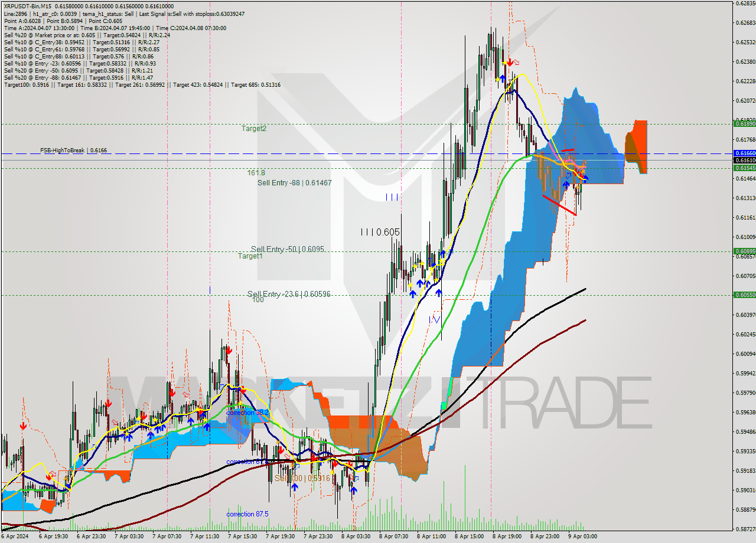Viewport: 756px width, 543px height.
Task: Click the 'Sell %10 @ C_Entry61: 0.59768' line
Action: [82, 49]
